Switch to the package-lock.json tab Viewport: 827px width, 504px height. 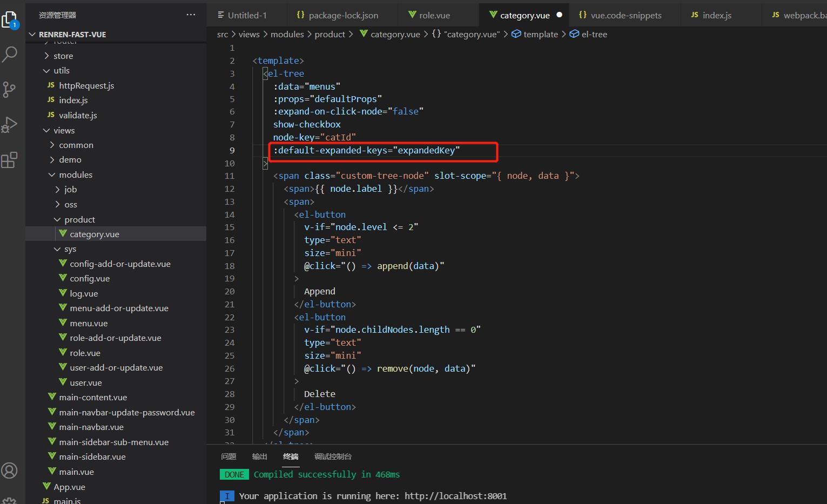pos(343,15)
